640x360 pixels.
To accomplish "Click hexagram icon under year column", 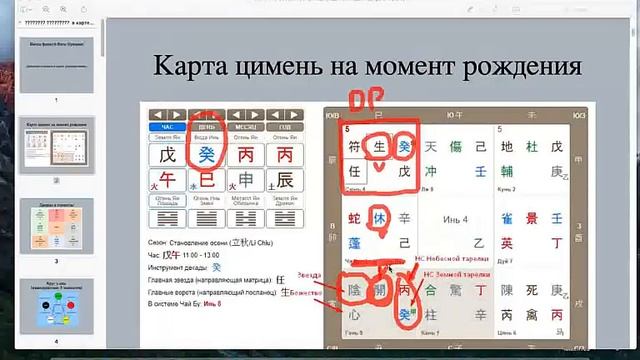I will coord(285,219).
